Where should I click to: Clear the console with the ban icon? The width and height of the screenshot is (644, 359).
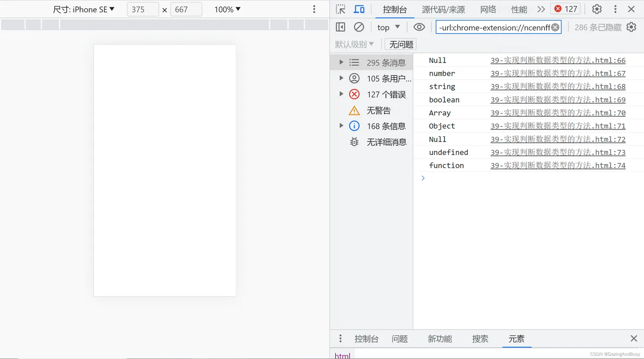359,27
